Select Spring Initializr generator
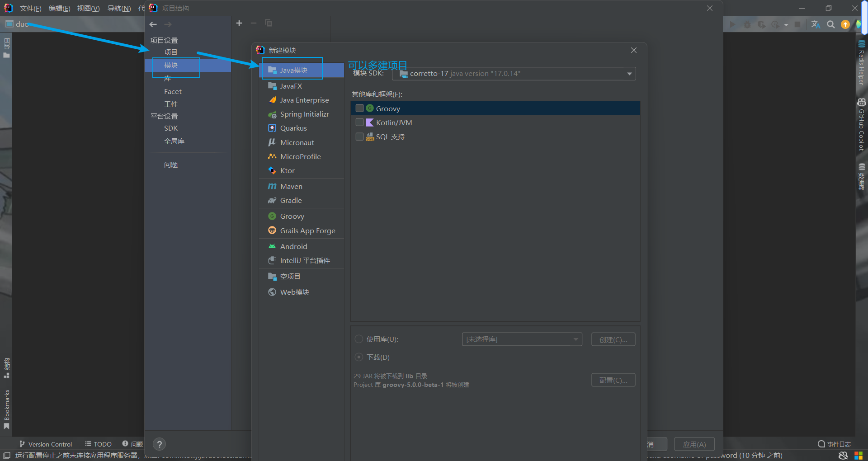The height and width of the screenshot is (461, 868). (x=302, y=114)
